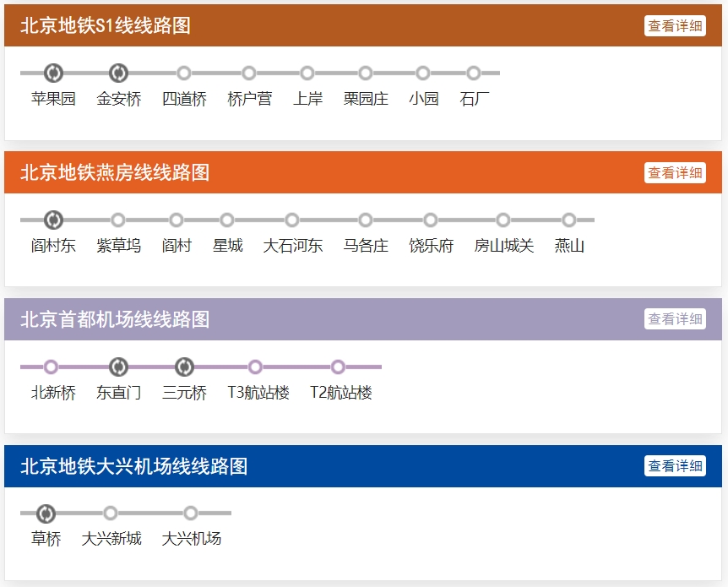
Task: Open 查看详细 for S1线 route map
Action: point(675,26)
